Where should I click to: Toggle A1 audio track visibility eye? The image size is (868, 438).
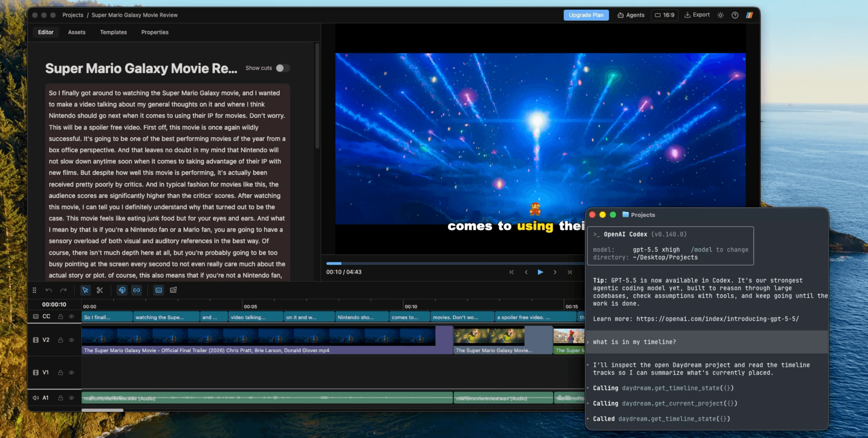click(x=72, y=398)
